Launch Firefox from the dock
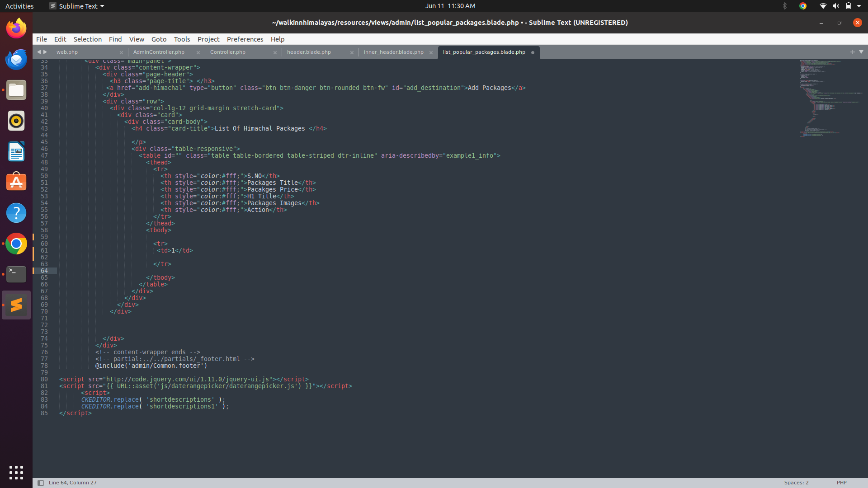The image size is (868, 488). click(16, 28)
